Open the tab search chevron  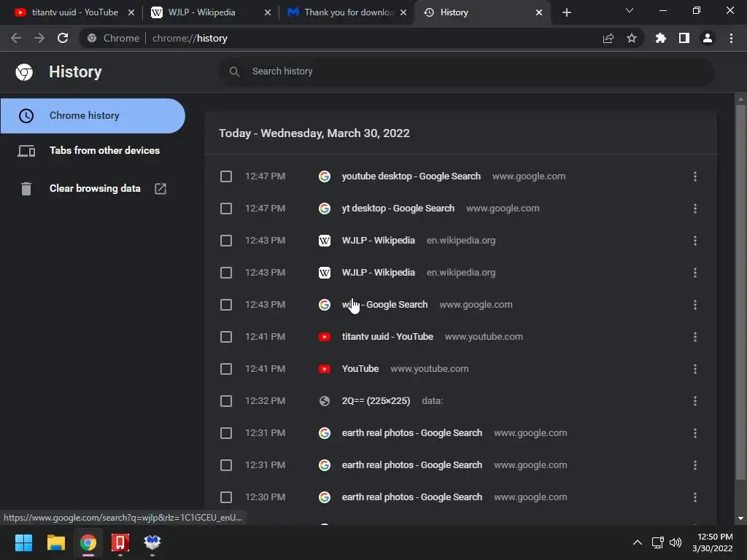coord(630,10)
